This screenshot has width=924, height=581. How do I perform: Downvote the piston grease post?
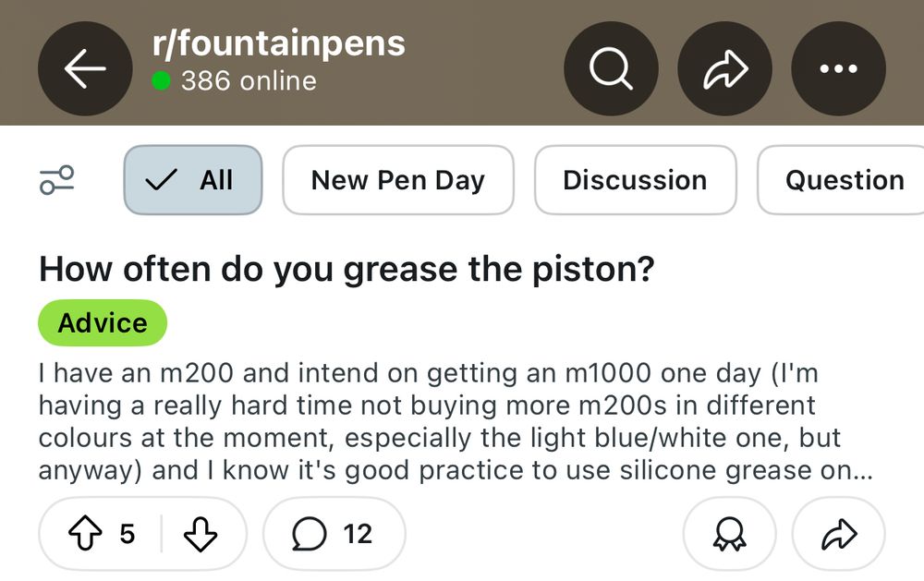[x=201, y=534]
